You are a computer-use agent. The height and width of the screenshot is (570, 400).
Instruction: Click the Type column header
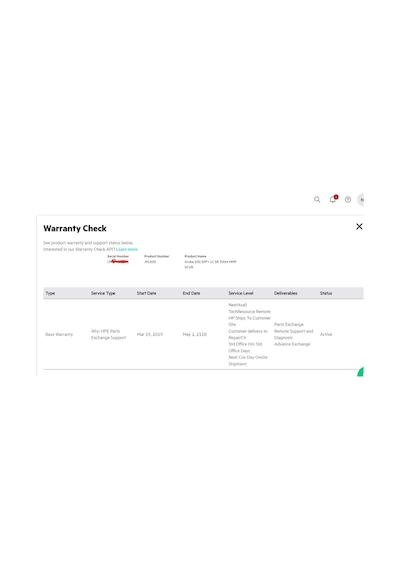[50, 293]
